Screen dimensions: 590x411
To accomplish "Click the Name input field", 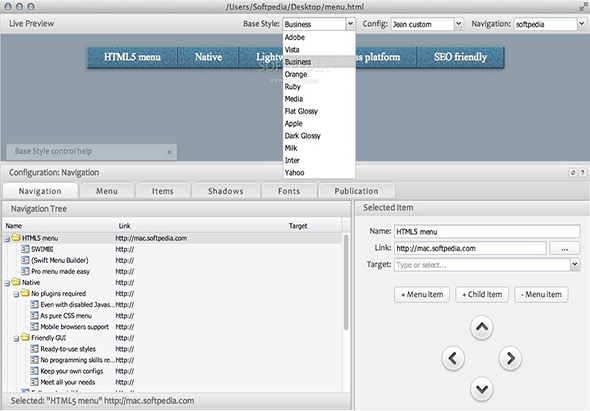I will point(487,231).
